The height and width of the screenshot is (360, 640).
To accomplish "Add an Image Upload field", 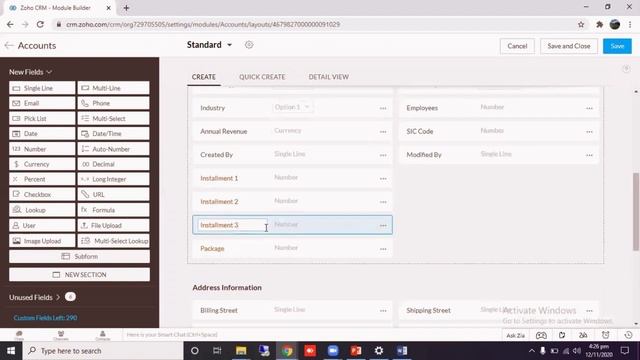I will pyautogui.click(x=42, y=241).
